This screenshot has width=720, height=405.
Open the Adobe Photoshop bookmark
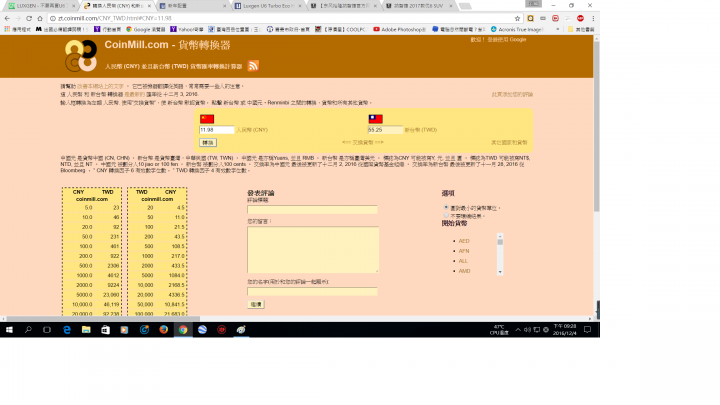pos(399,29)
